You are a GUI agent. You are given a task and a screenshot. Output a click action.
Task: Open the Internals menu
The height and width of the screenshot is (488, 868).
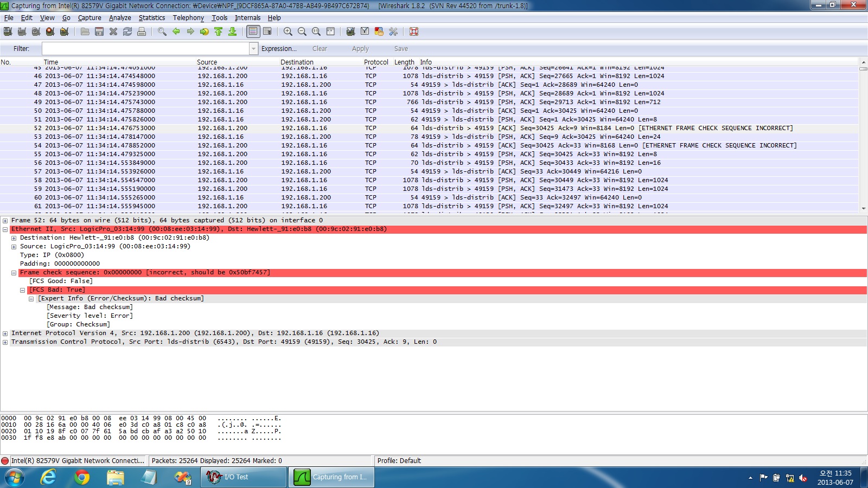tap(247, 18)
